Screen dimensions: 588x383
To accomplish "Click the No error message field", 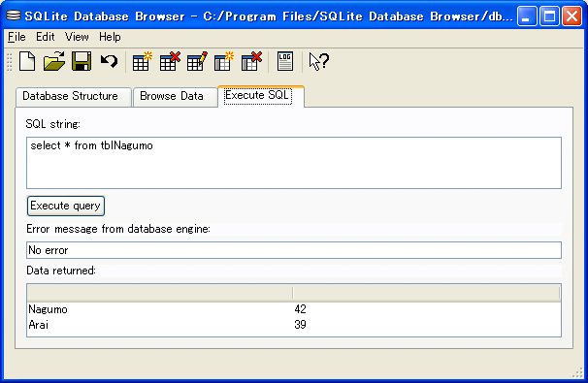I will pos(294,250).
